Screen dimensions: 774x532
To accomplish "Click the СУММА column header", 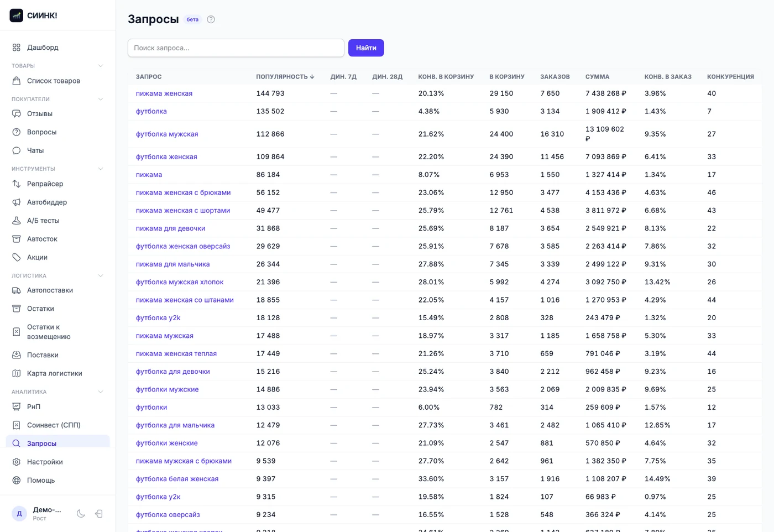I will click(x=597, y=77).
